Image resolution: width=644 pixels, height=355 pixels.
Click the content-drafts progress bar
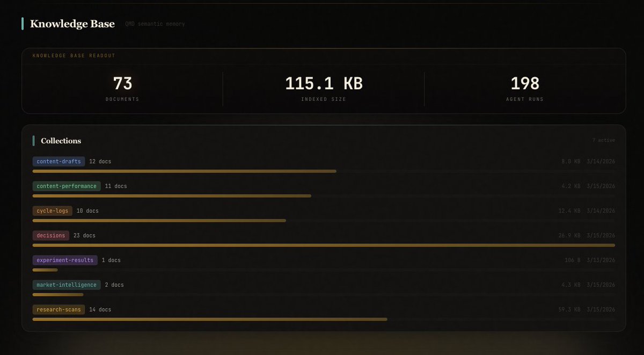185,171
